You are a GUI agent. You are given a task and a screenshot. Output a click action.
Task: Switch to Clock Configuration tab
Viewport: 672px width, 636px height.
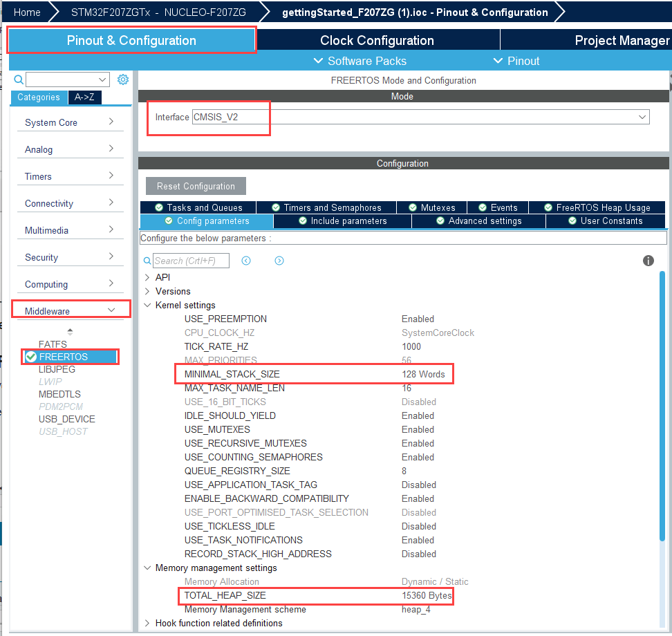click(x=377, y=40)
